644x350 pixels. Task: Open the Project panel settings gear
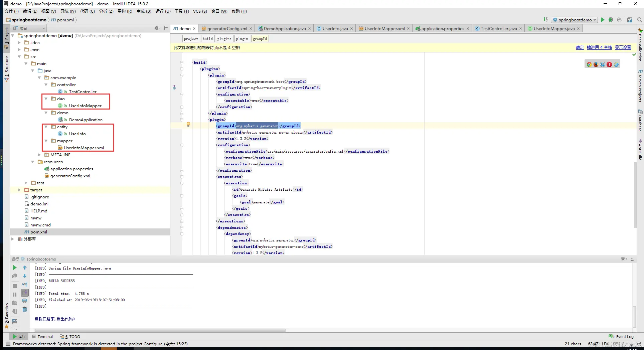(x=157, y=28)
